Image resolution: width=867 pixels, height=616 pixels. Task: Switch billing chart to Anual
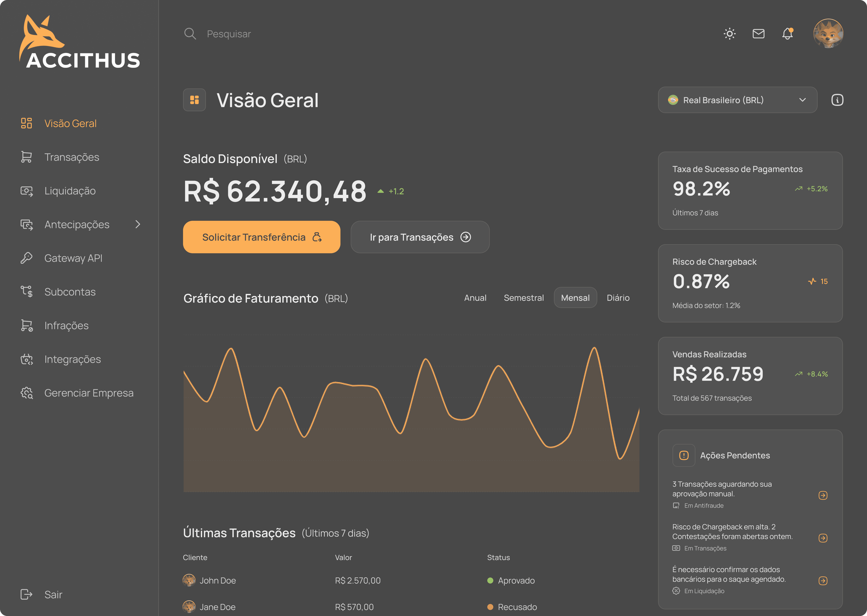[475, 298]
